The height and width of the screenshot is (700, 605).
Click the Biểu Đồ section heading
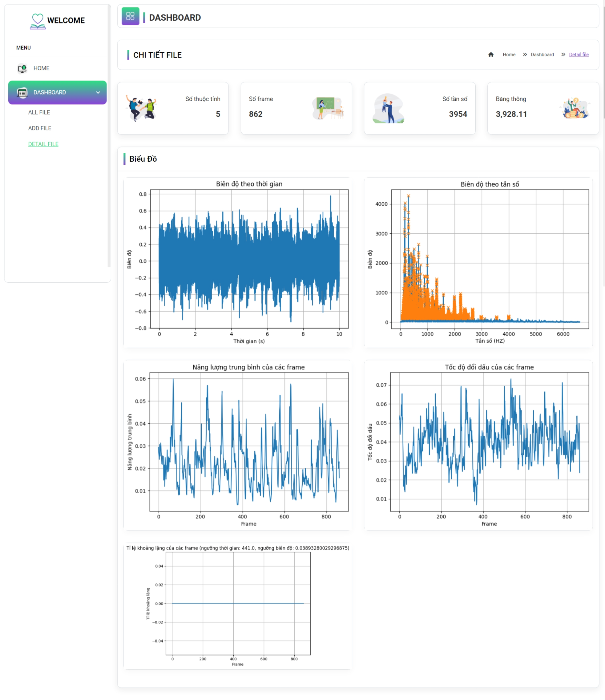click(143, 159)
